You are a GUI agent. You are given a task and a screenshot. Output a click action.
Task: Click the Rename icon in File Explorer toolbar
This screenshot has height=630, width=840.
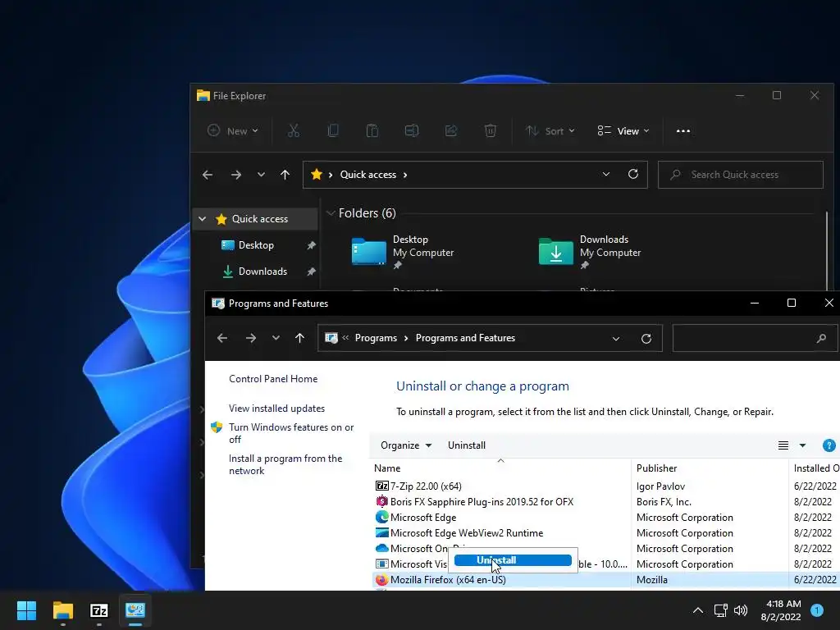412,130
